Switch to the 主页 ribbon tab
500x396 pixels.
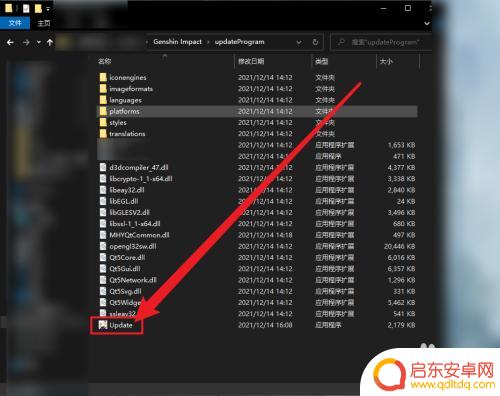tap(44, 23)
